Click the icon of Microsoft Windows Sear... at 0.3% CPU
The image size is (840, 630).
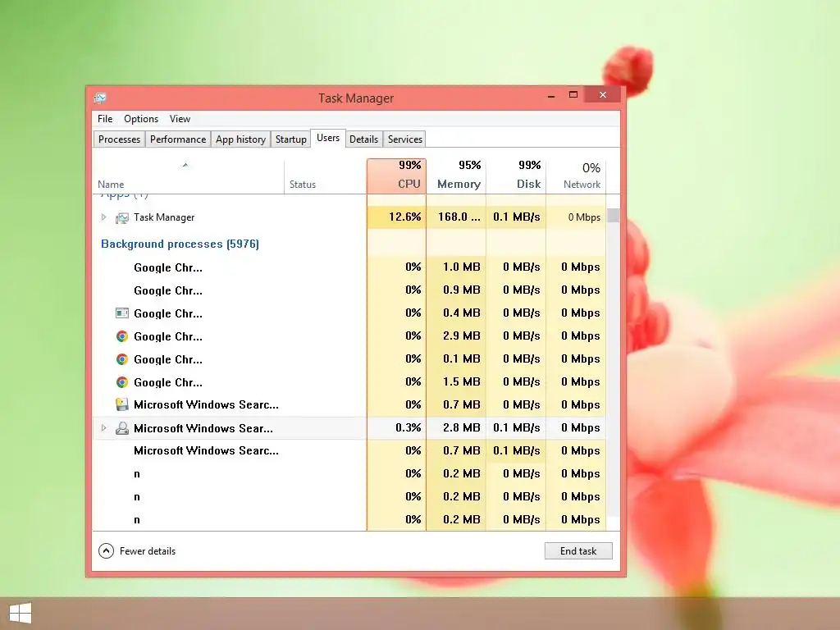(x=122, y=427)
